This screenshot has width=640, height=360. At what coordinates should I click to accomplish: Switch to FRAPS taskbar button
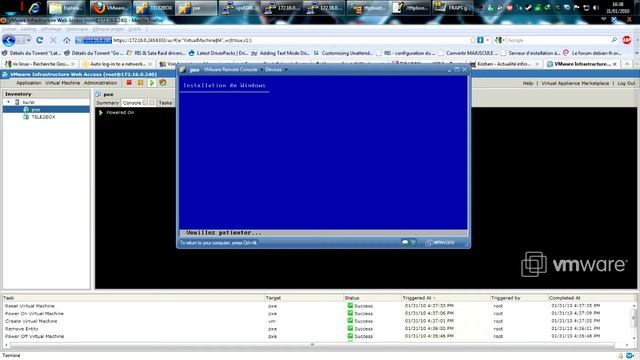click(452, 8)
